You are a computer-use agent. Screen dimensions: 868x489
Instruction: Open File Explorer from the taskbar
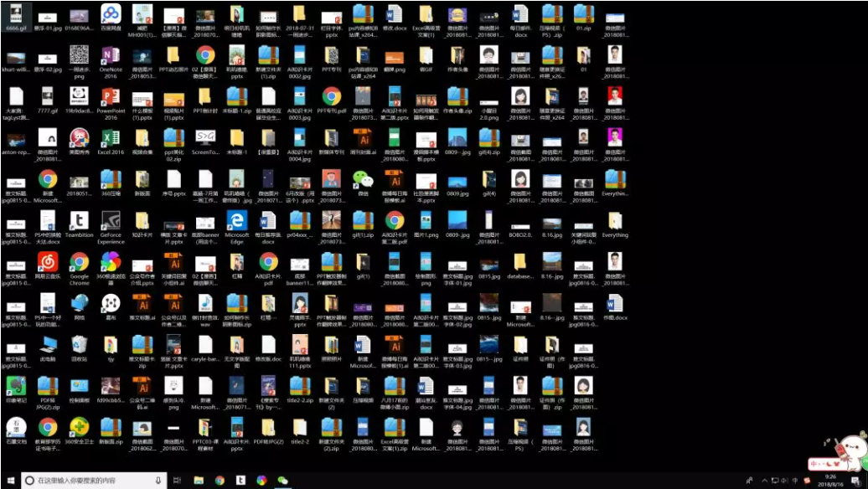[199, 481]
